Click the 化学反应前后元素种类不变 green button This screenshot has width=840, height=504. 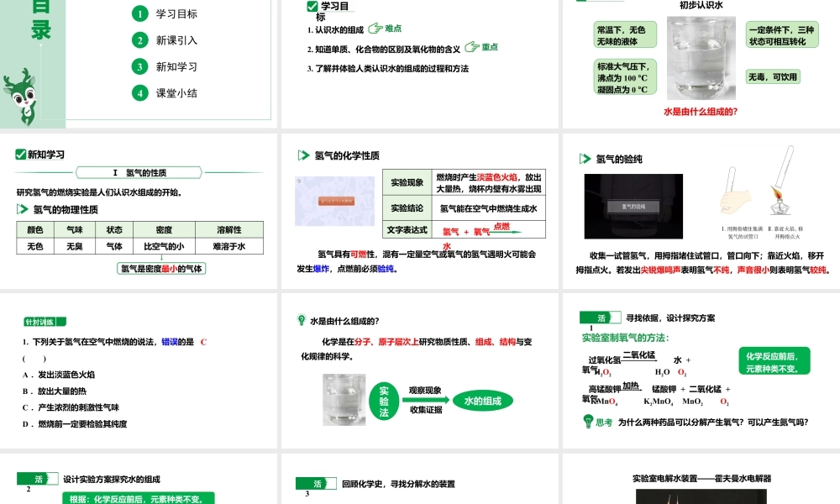pyautogui.click(x=774, y=361)
